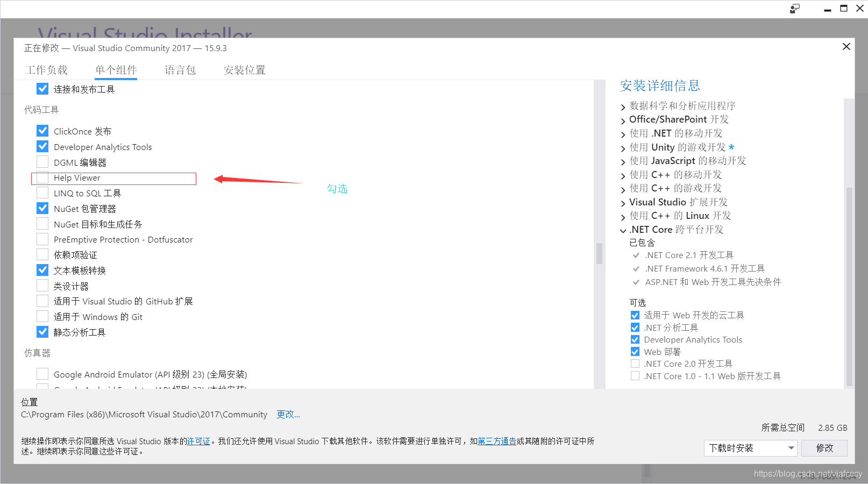Screen dimensions: 868x484
Task: Enable PreEmptive Protection - Dotfuscator checkbox
Action: (42, 239)
